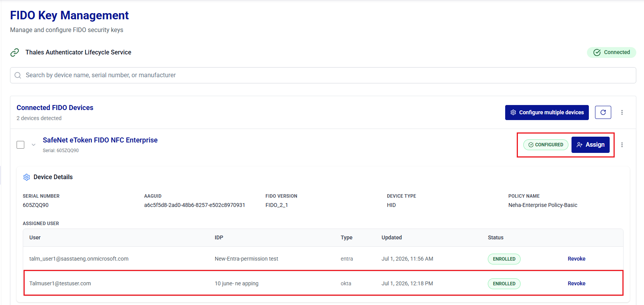Revoke talm_user1@sasstaeng.onmicrosoft.com enrollment
Viewport: 644px width, 305px height.
click(577, 259)
